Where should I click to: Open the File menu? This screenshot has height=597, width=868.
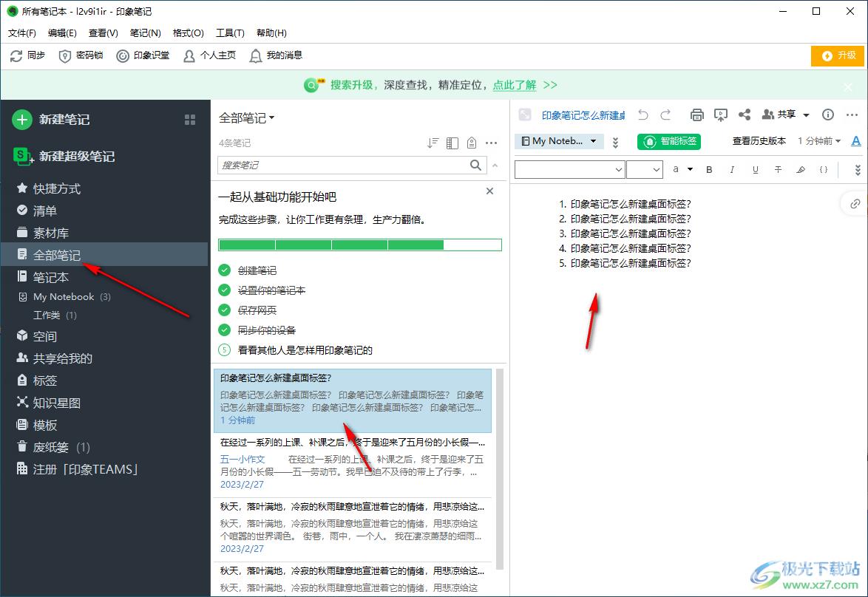click(22, 33)
